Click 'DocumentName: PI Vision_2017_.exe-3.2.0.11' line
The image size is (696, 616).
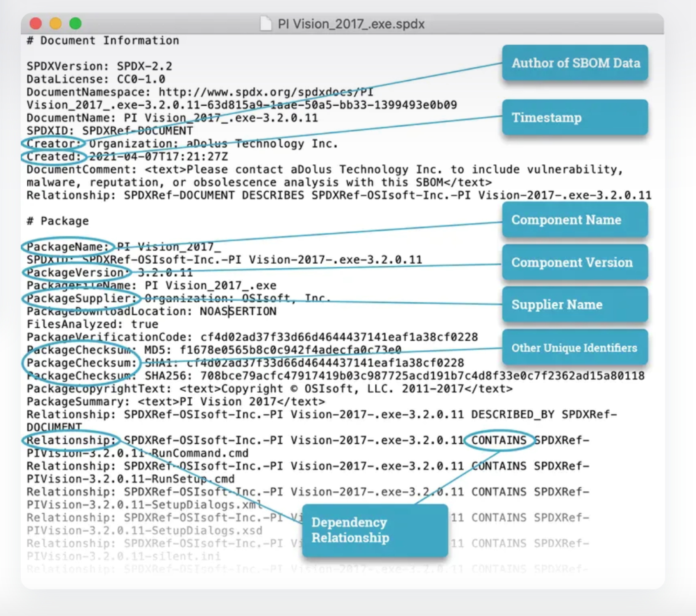coord(172,118)
